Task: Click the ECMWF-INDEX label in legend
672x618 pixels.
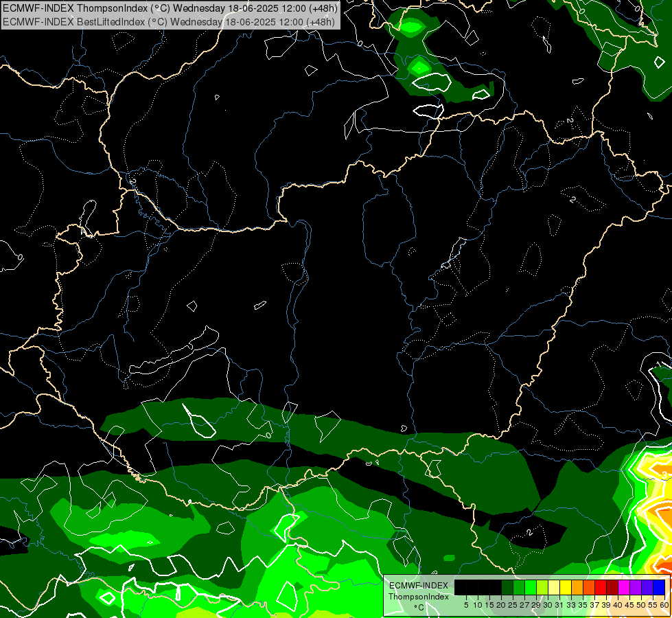Action: coord(419,586)
